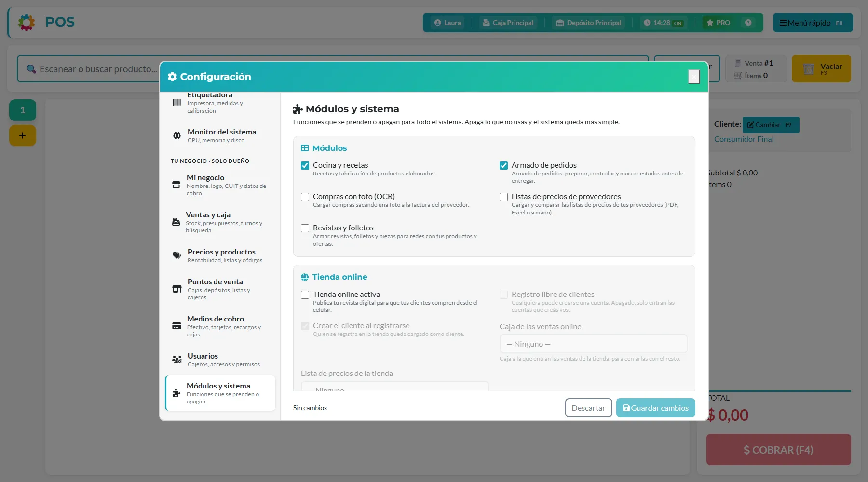Viewport: 868px width, 482px height.
Task: Click Guardar cambios button
Action: pos(656,408)
